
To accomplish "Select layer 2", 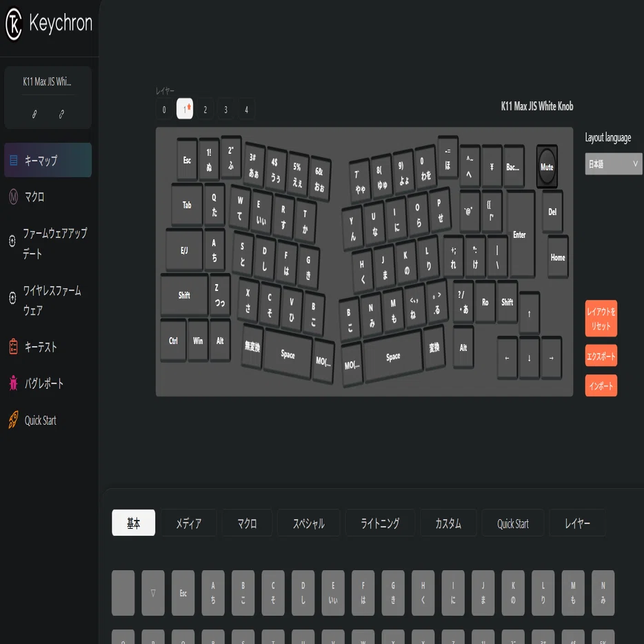I will tap(205, 109).
